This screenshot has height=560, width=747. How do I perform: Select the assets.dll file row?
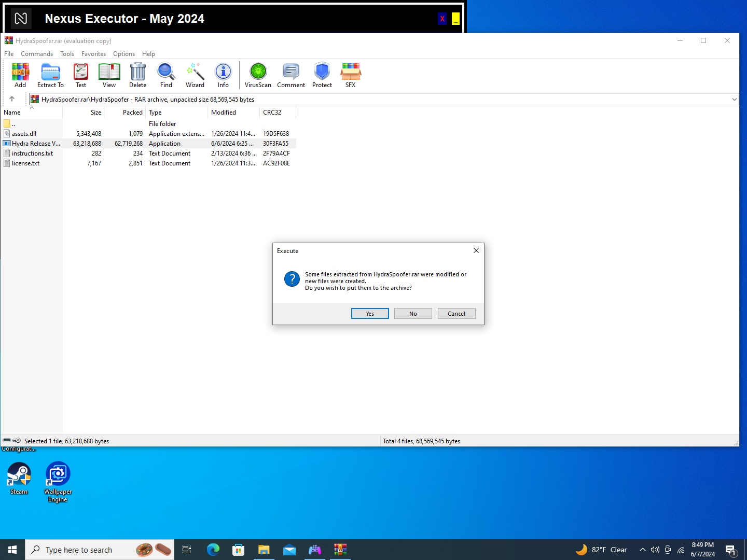point(148,134)
